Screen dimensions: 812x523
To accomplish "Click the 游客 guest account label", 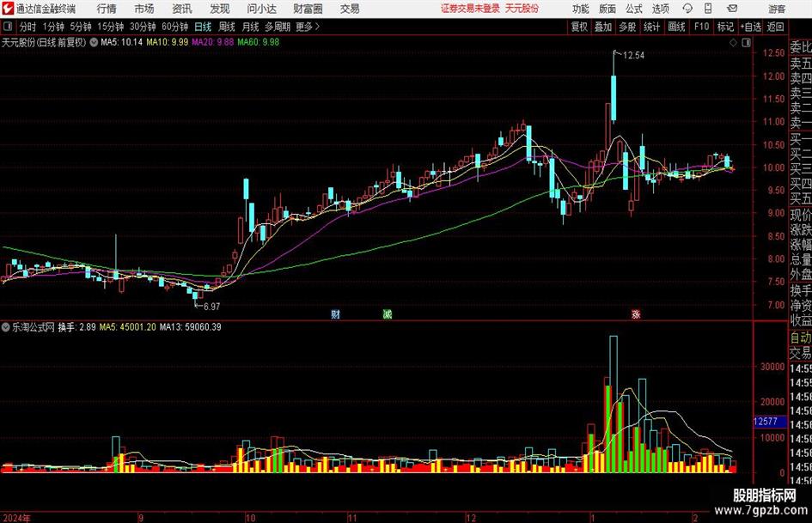I will click(777, 9).
